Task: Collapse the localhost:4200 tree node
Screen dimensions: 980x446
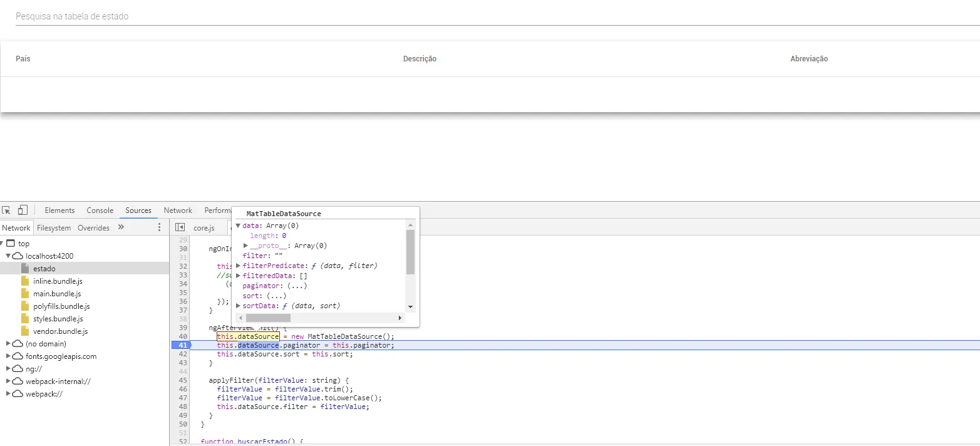Action: [x=8, y=256]
